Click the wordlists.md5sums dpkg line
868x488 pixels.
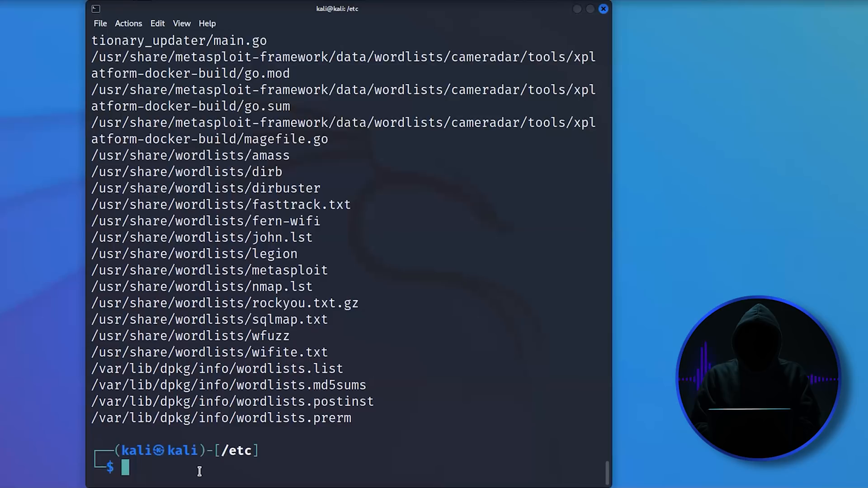click(x=229, y=385)
